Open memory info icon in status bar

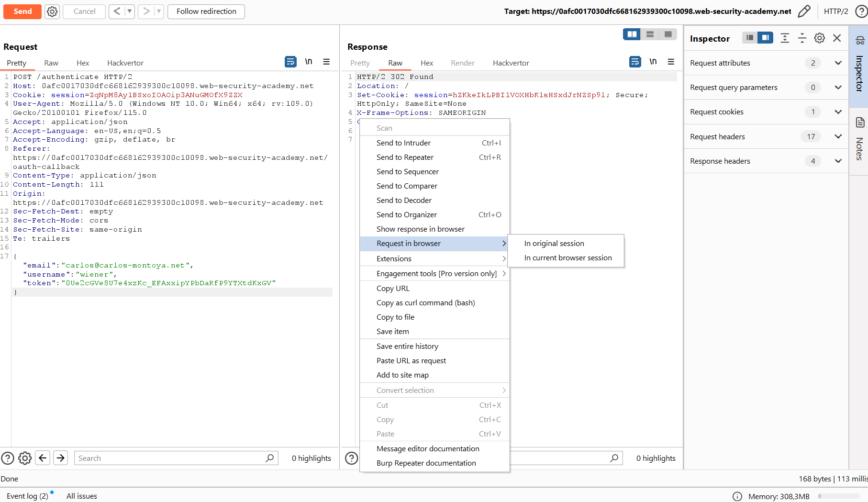[x=737, y=496]
